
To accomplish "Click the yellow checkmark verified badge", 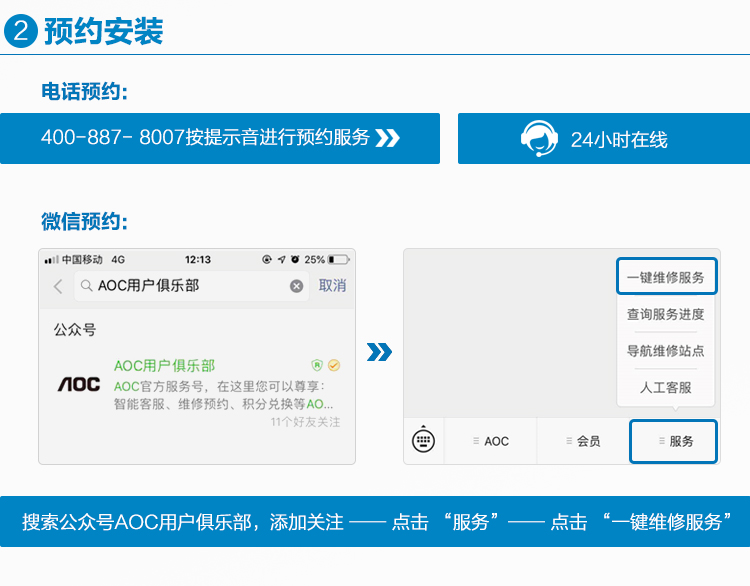I will (334, 365).
